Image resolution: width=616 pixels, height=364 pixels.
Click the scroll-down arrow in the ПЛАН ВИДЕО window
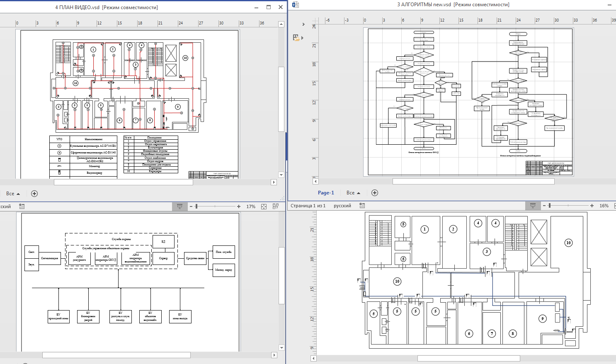click(x=281, y=175)
